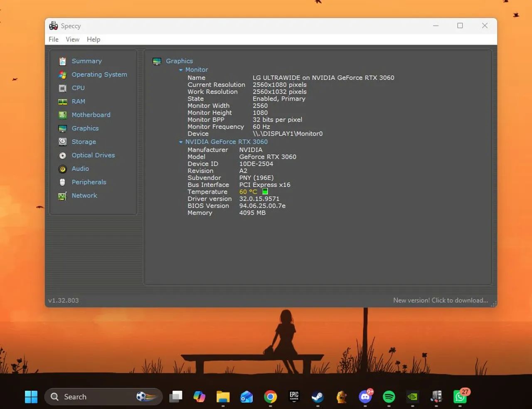Open the View menu
The height and width of the screenshot is (409, 532).
point(72,39)
